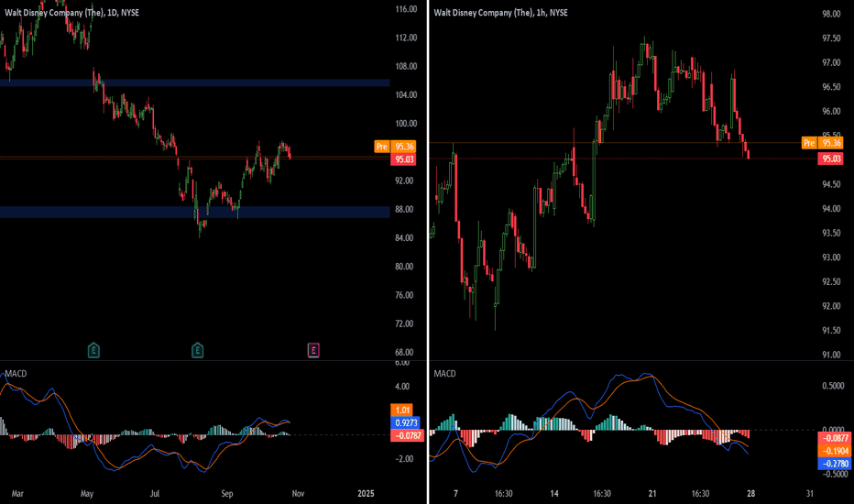Click the hourly chart title 'Walt Disney Company (The), 1h, NYSE'
Screen dimensions: 854x504
pos(500,13)
